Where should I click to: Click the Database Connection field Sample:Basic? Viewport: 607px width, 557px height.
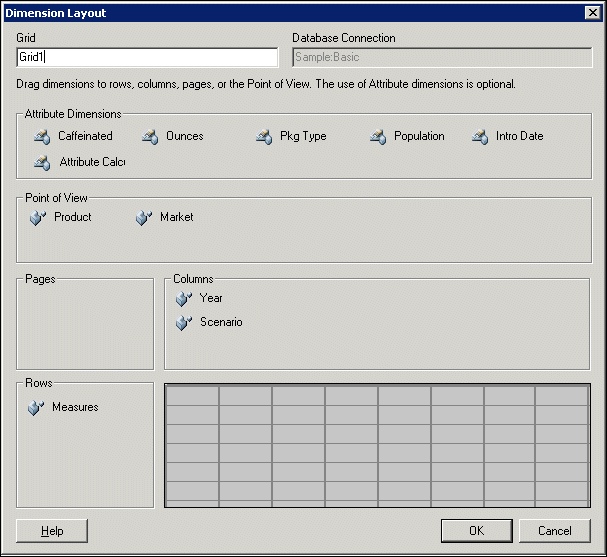[x=442, y=57]
